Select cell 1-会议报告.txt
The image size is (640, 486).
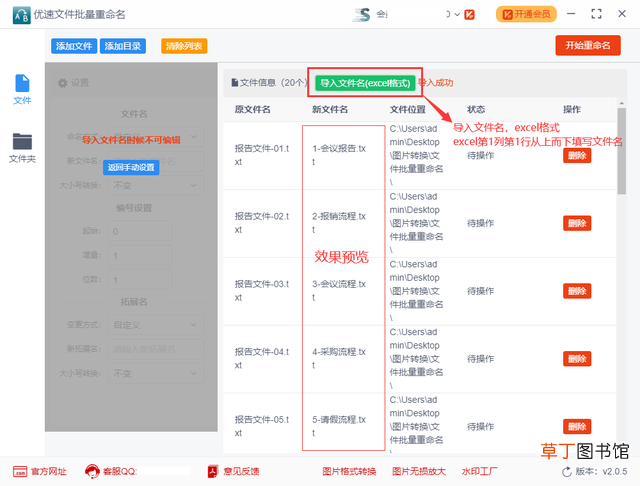[x=339, y=155]
